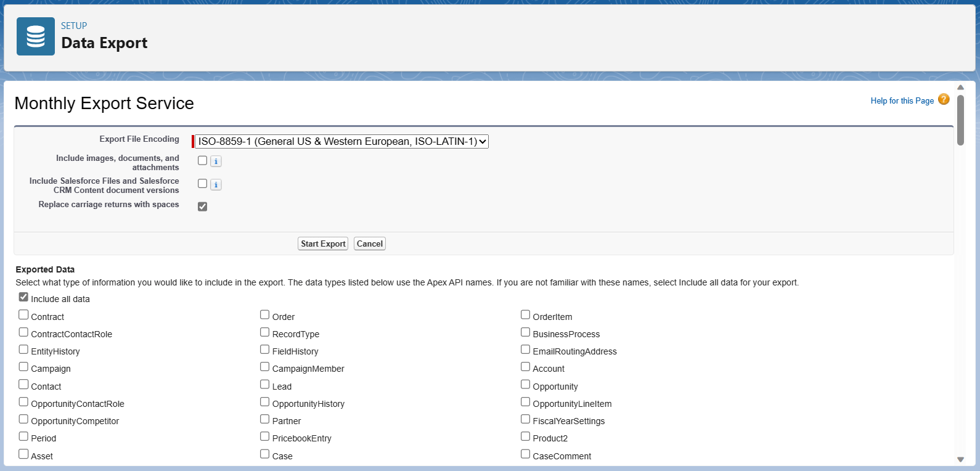This screenshot has width=980, height=471.
Task: Click the vertical scrollbar thumb
Action: click(960, 120)
